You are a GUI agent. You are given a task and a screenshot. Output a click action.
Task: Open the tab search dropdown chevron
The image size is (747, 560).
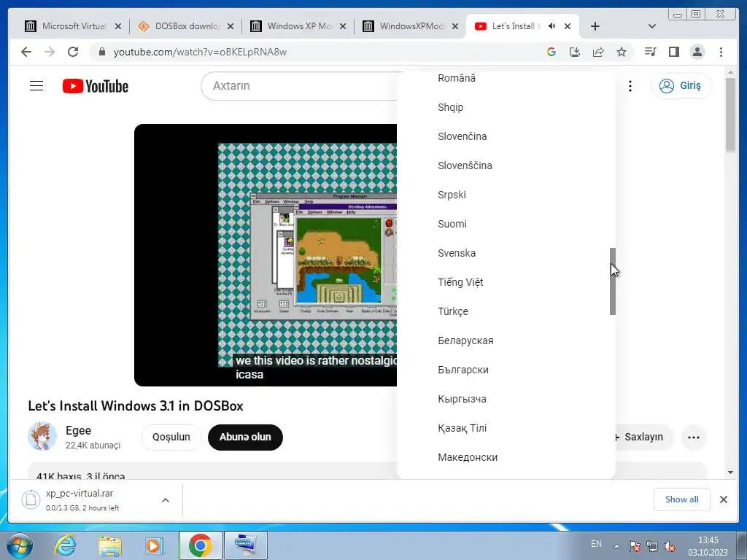(x=652, y=26)
